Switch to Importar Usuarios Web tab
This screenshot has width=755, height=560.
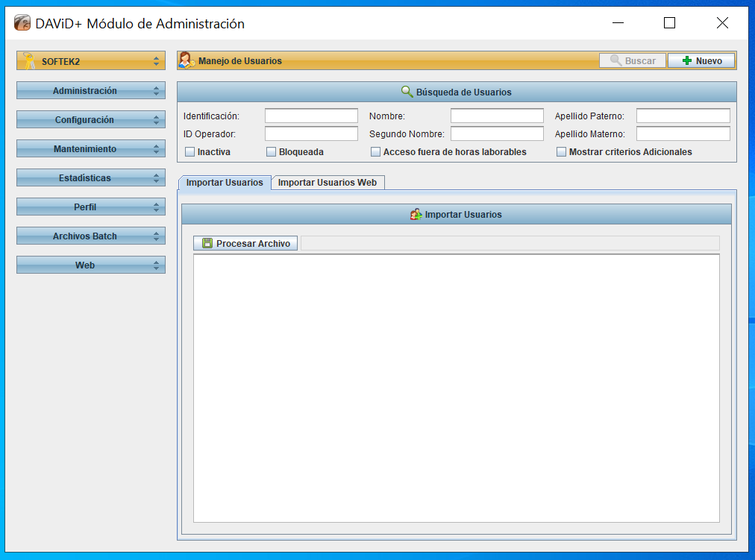click(x=328, y=183)
